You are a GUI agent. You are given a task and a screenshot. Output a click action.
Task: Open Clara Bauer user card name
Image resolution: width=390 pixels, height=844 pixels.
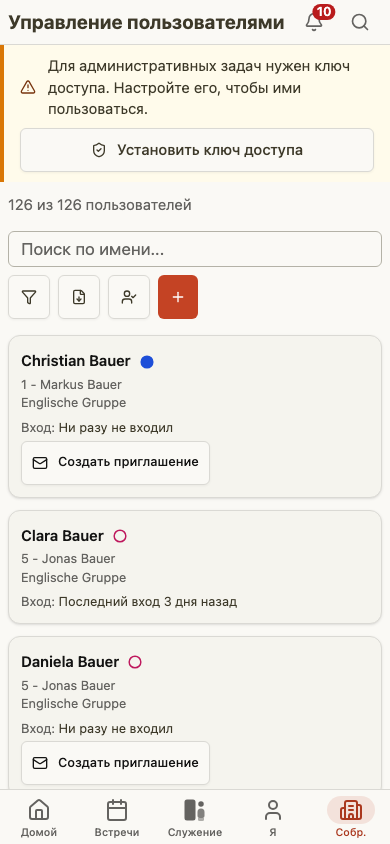coord(62,536)
